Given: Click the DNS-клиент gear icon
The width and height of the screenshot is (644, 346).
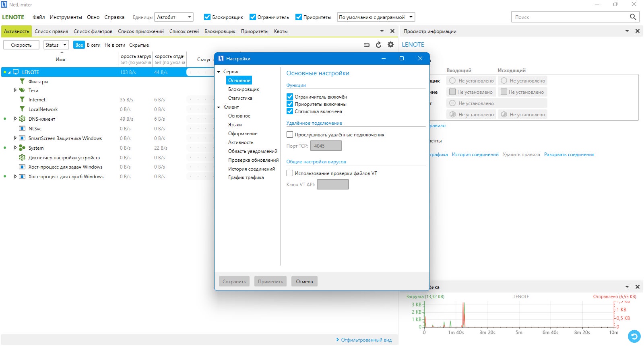Looking at the screenshot, I should [22, 119].
